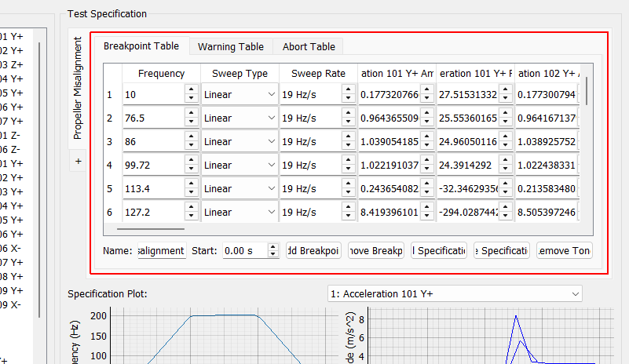Image resolution: width=629 pixels, height=364 pixels.
Task: Open Sweep Type dropdown in row 6
Action: (x=240, y=212)
